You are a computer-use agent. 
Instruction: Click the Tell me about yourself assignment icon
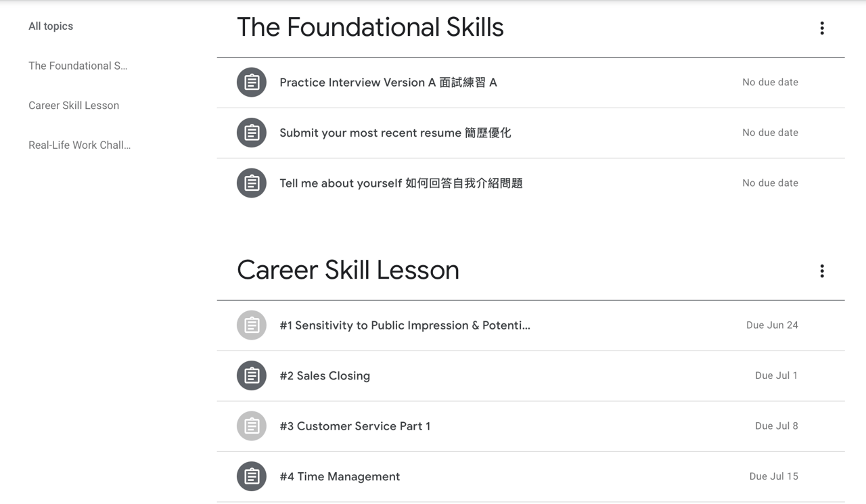point(251,183)
